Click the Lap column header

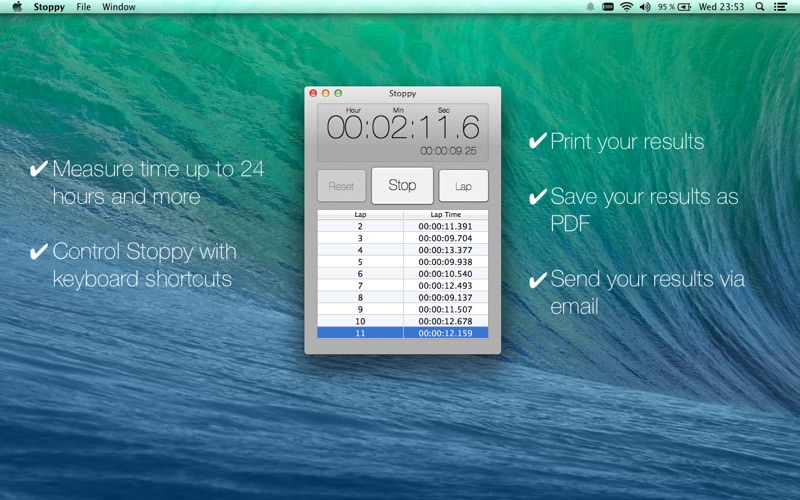point(360,214)
